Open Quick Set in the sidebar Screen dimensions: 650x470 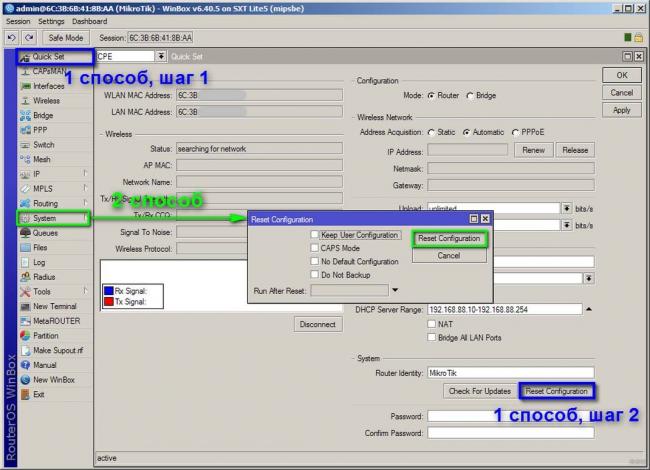56,57
